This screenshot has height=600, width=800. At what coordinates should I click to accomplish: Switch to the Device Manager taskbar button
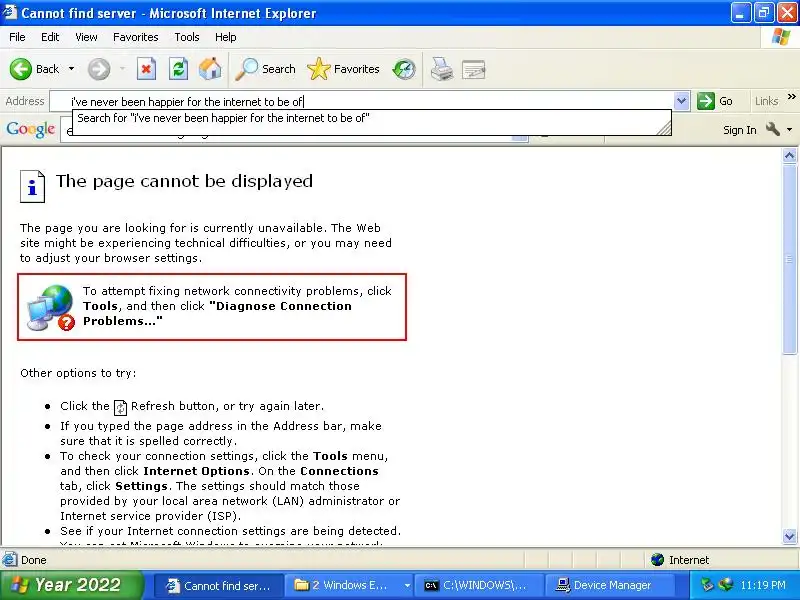pyautogui.click(x=609, y=586)
